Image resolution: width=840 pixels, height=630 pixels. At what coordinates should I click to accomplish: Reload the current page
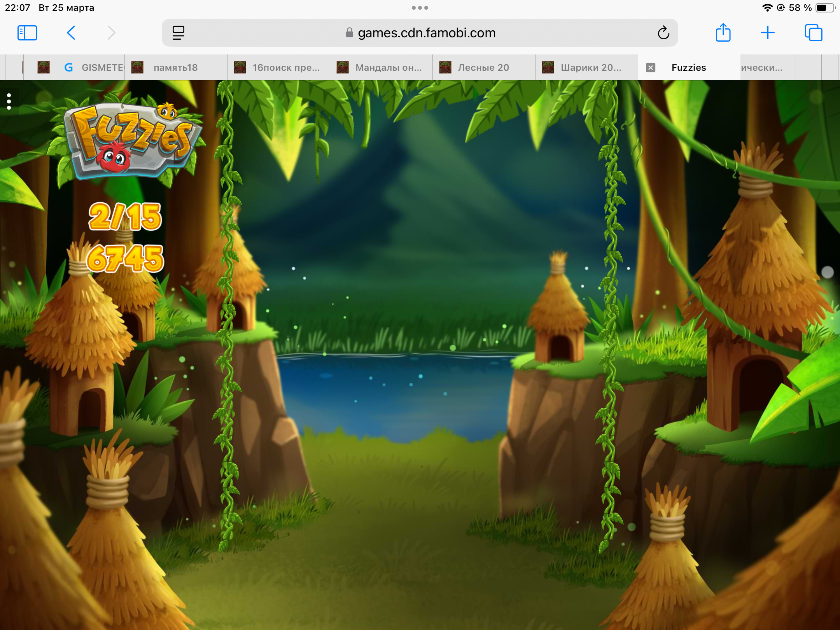pyautogui.click(x=663, y=33)
